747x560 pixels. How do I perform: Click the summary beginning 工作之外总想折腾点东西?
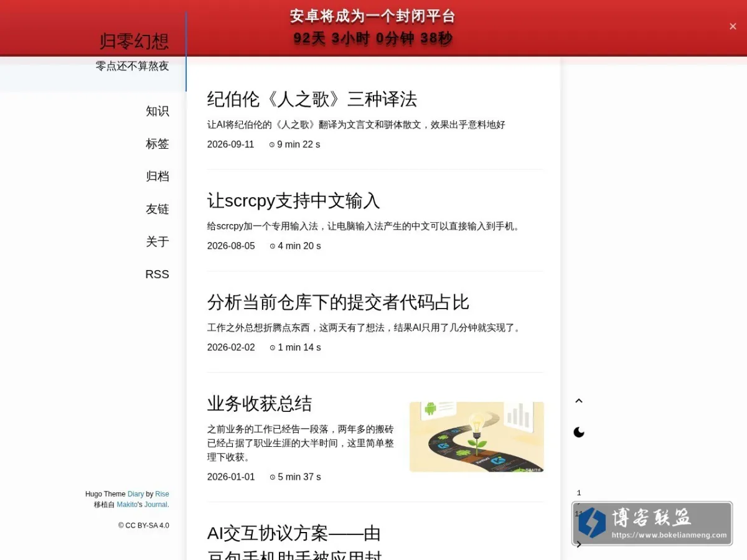point(365,328)
